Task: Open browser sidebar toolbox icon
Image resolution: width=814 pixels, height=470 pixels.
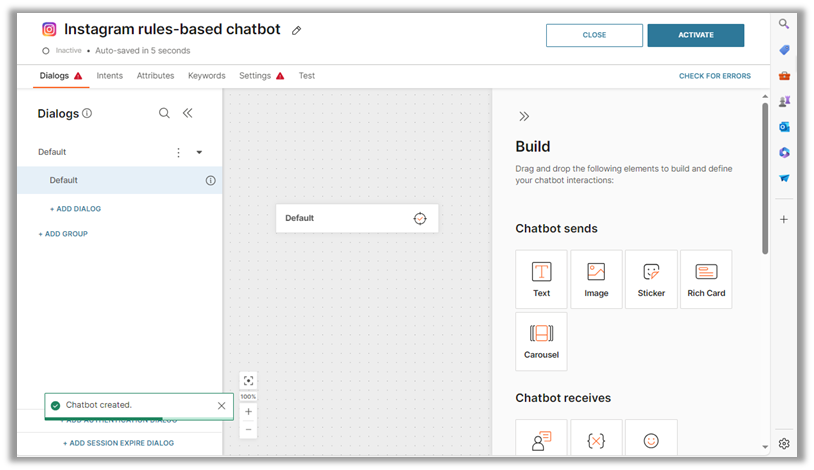Action: (784, 76)
